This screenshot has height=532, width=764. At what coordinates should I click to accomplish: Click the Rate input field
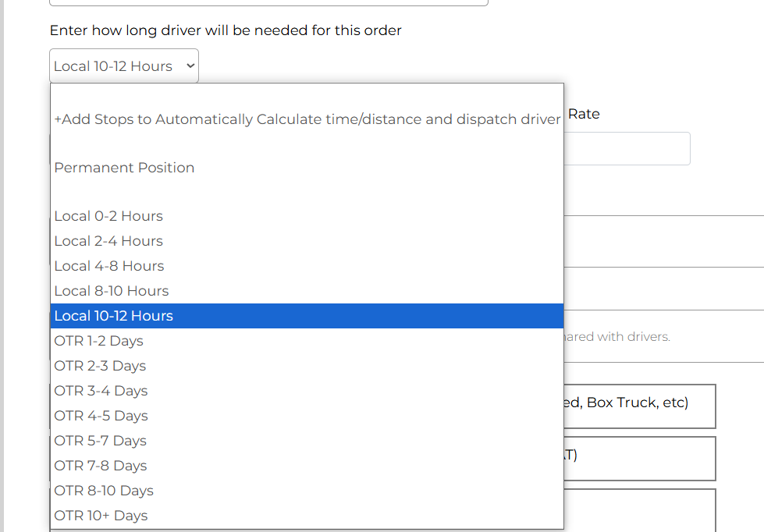click(x=627, y=148)
